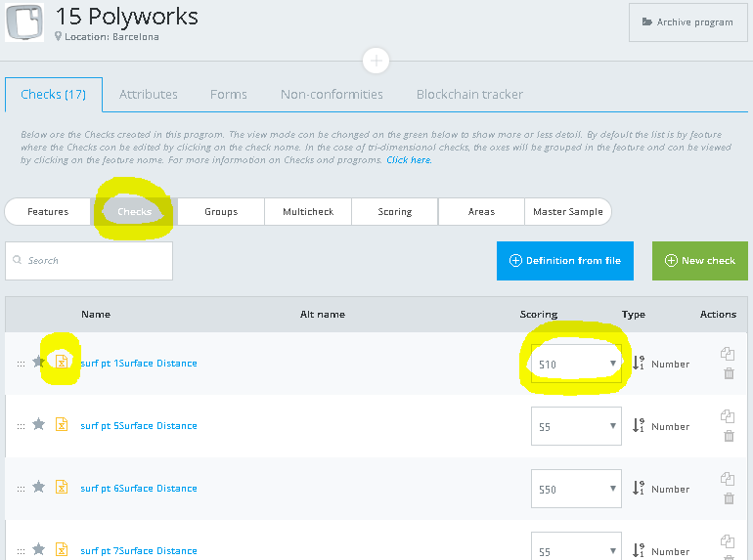Select the Groups view mode
The width and height of the screenshot is (753, 560).
[221, 212]
